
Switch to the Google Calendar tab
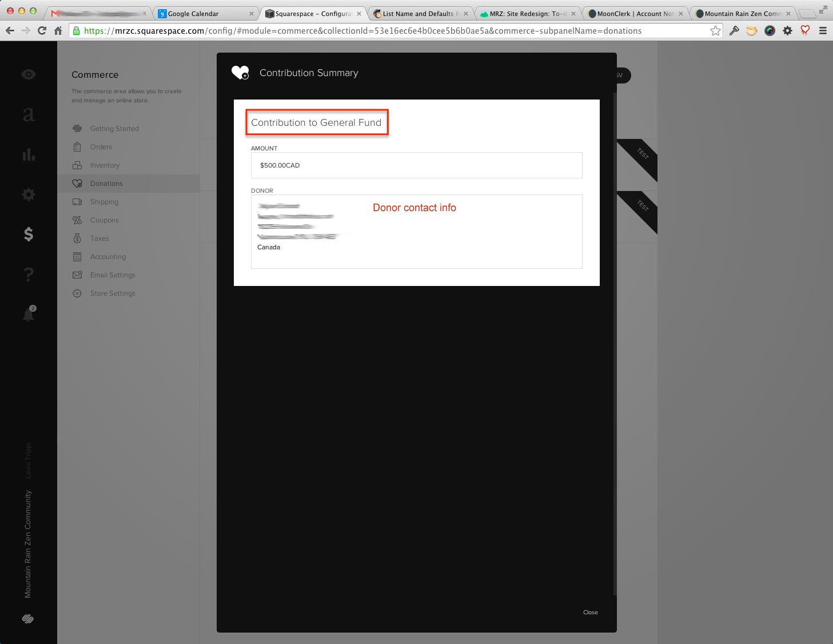(205, 14)
